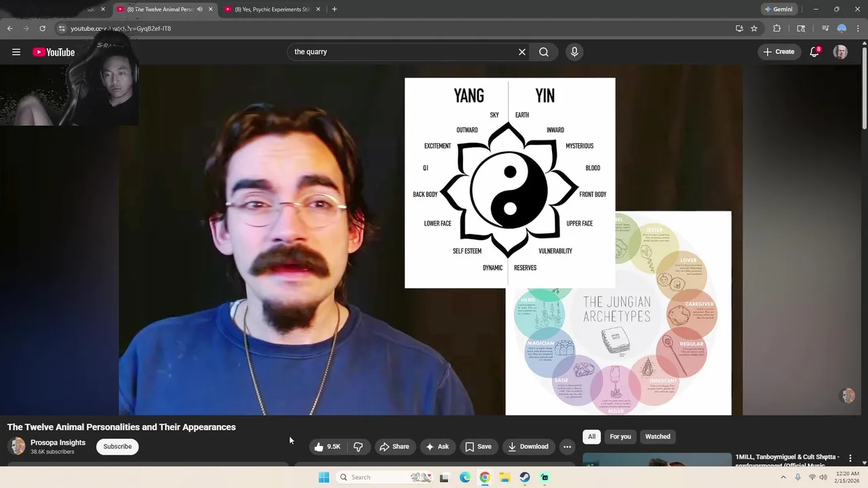The height and width of the screenshot is (488, 868).
Task: Open the taskbar clock and date
Action: click(848, 477)
